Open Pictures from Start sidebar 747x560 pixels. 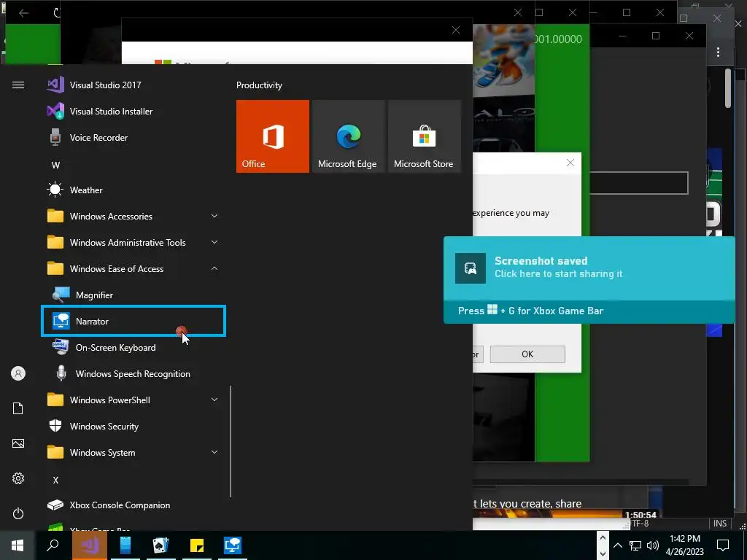tap(18, 444)
